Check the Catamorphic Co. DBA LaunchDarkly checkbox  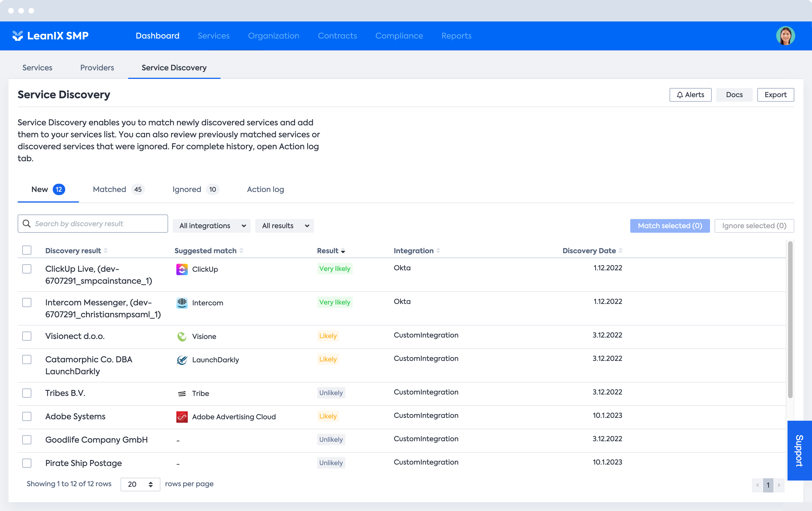click(27, 360)
